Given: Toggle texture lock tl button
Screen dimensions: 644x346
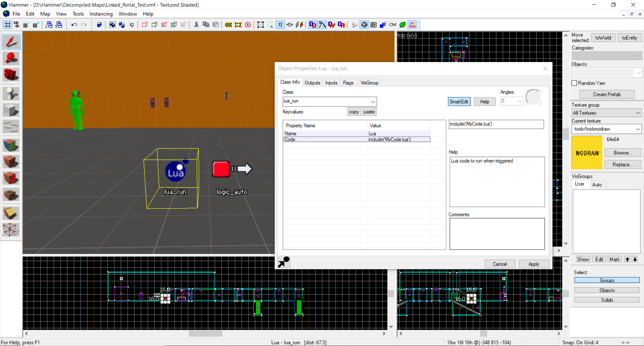Looking at the screenshot, I should coord(280,24).
